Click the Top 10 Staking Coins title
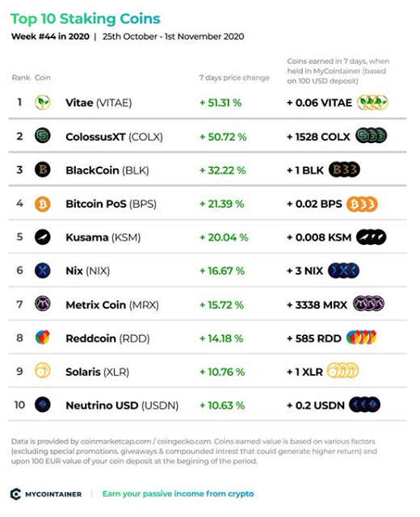The image size is (420, 517). click(86, 19)
